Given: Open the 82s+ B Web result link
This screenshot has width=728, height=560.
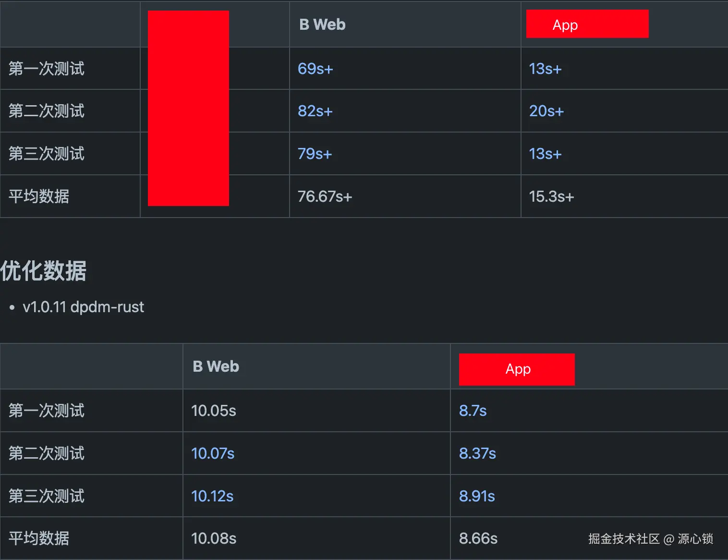Looking at the screenshot, I should click(315, 111).
